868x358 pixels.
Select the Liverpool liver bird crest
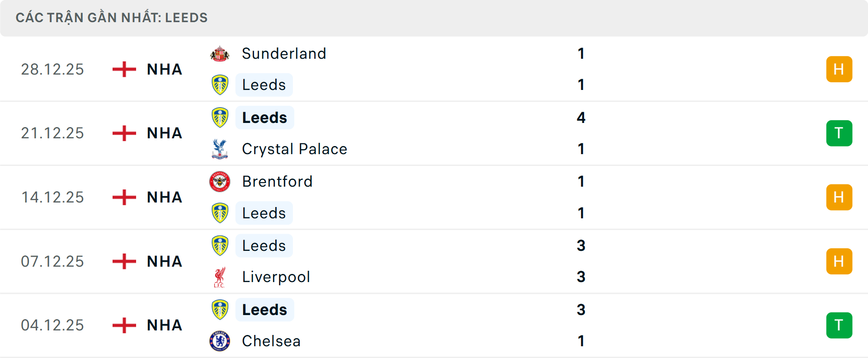pyautogui.click(x=220, y=277)
